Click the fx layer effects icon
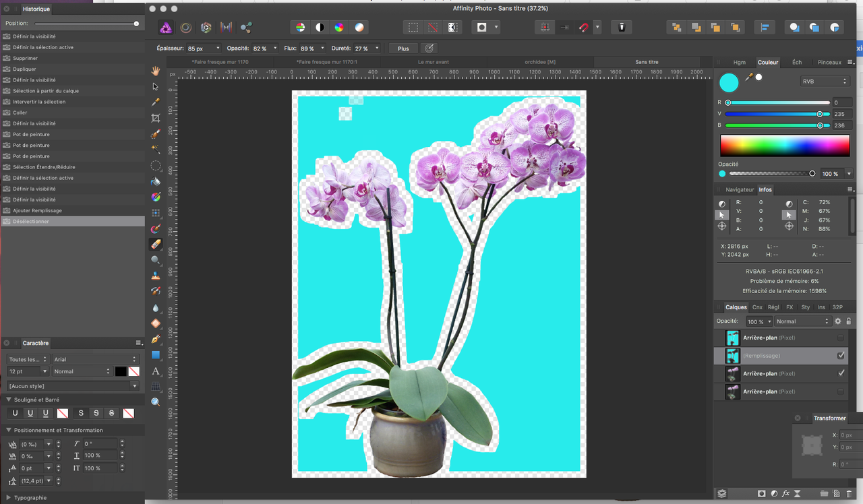Screen dimensions: 863x504 pyautogui.click(x=785, y=494)
